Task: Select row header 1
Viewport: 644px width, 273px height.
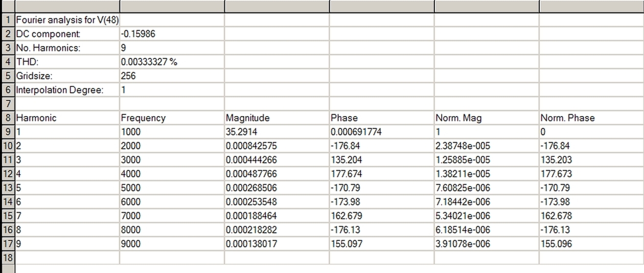Action: [7, 20]
